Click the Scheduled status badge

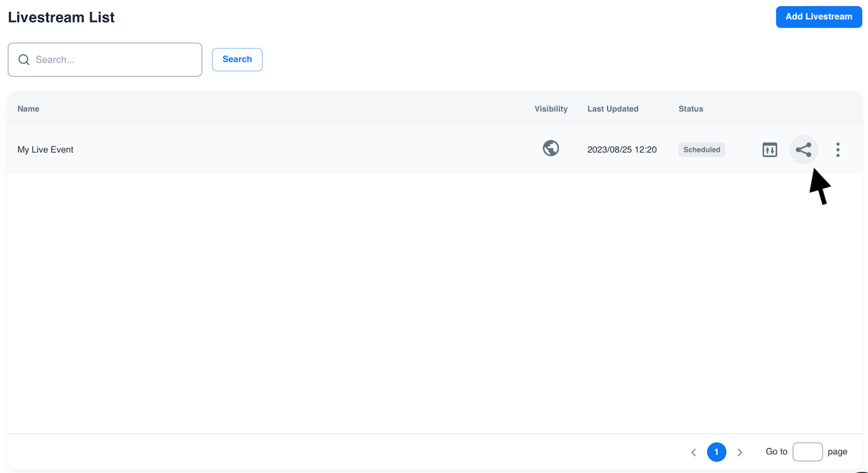coord(701,150)
